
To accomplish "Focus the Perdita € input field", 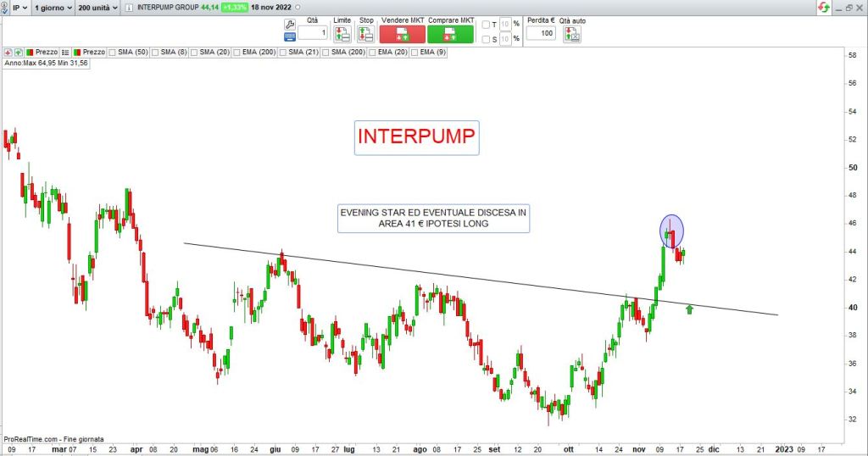I will [x=541, y=33].
